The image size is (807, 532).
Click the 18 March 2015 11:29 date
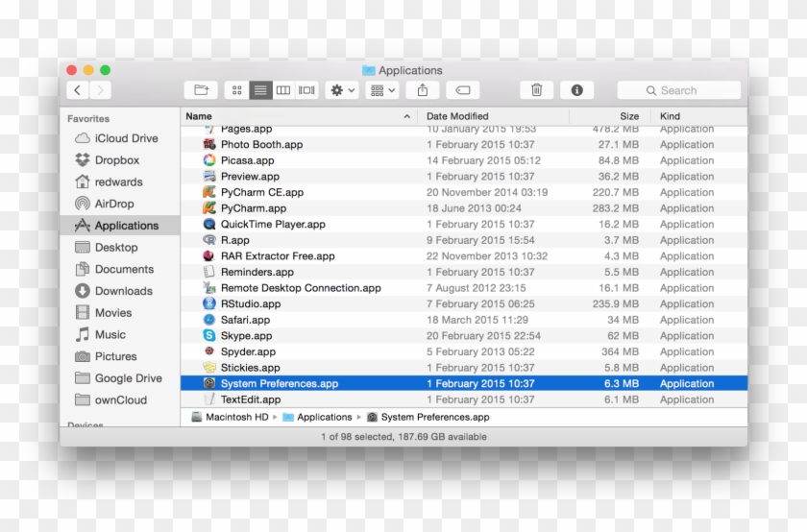pos(477,320)
